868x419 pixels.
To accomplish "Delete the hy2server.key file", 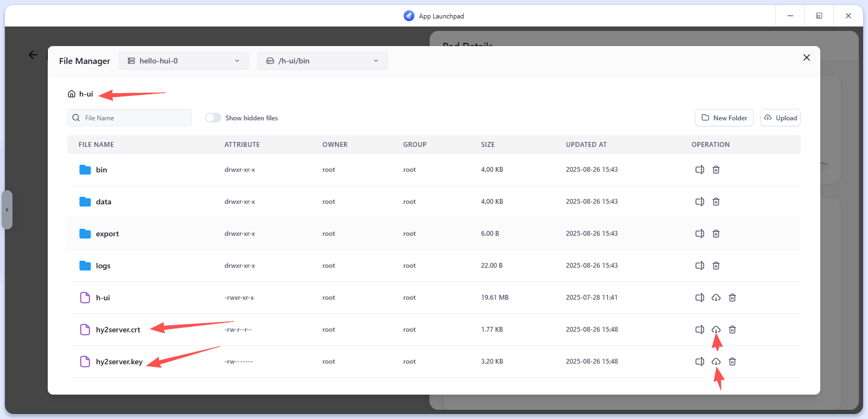I will (732, 362).
